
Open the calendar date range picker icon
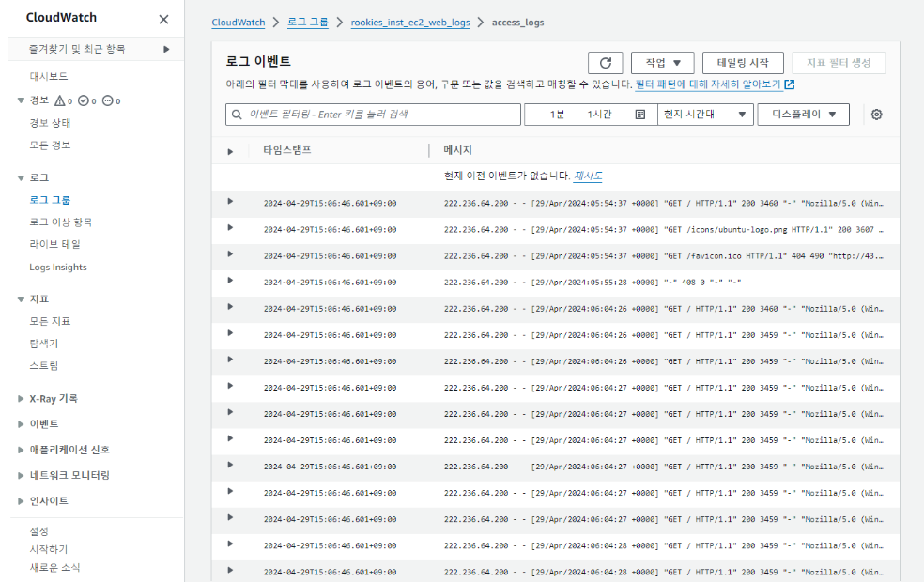click(640, 115)
